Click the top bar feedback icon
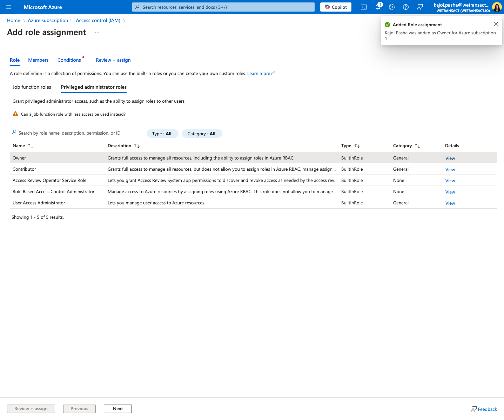The width and height of the screenshot is (504, 420). point(420,7)
